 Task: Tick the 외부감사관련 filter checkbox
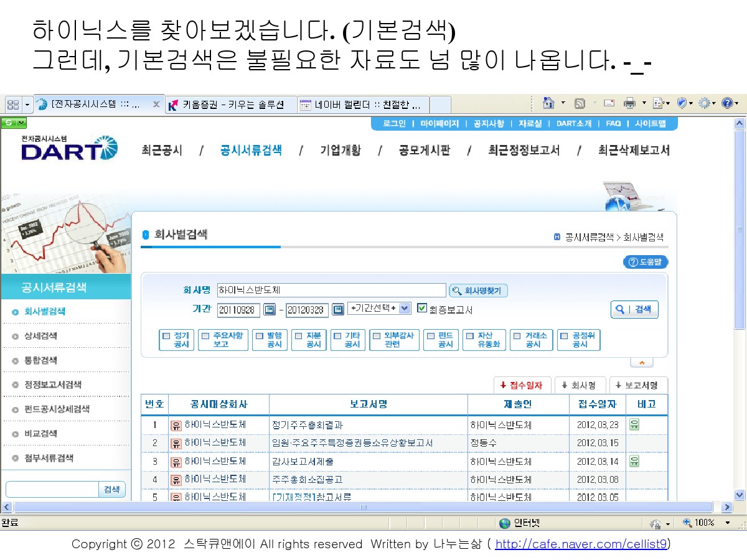tap(376, 335)
